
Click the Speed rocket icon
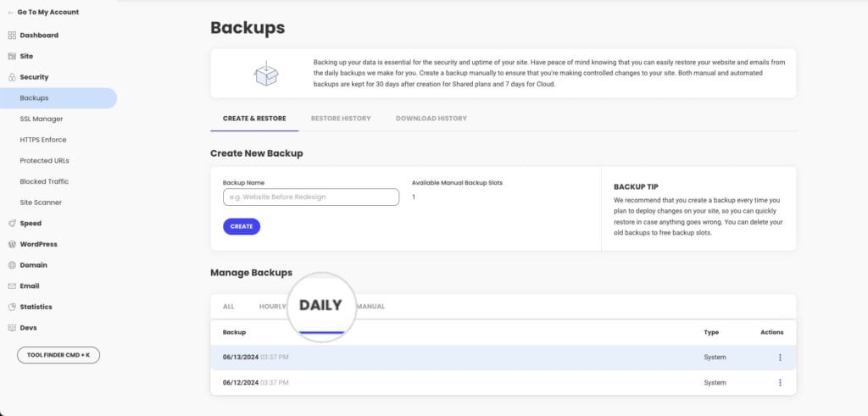(12, 224)
